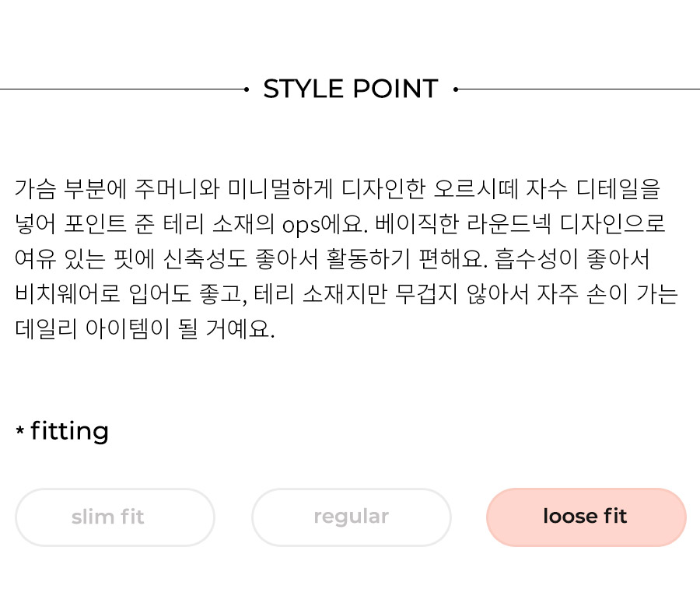This screenshot has width=700, height=610.
Task: Select the regular fit pill
Action: coord(352,517)
